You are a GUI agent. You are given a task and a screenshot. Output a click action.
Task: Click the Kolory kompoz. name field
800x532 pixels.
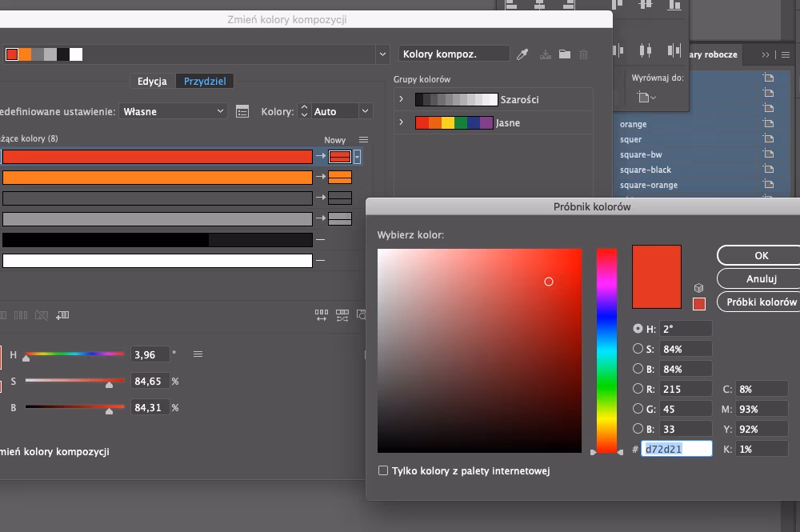pyautogui.click(x=454, y=54)
